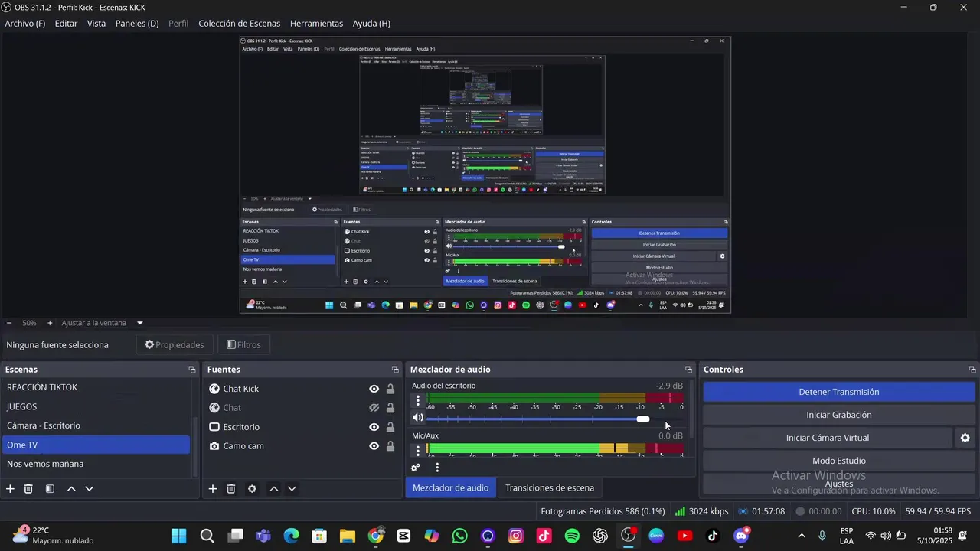Click the OBS preview canvas
Viewport: 980px width, 551px height.
click(485, 174)
